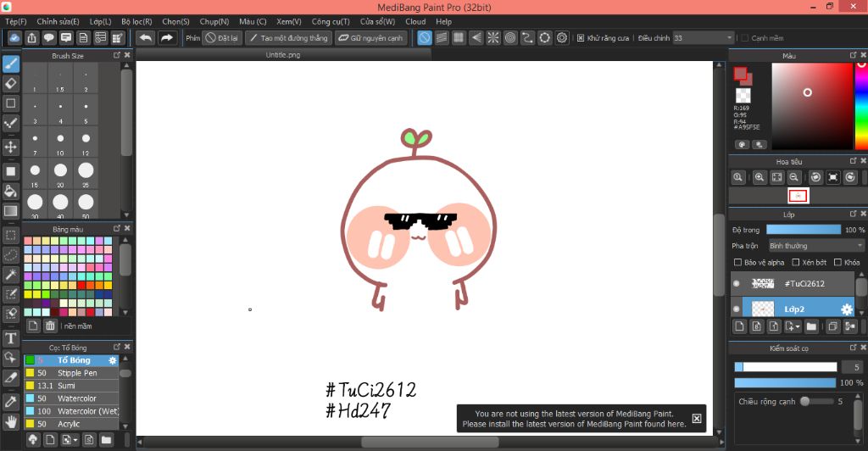The image size is (868, 451).
Task: Select the Watercolor (Wet) brush
Action: (x=71, y=411)
